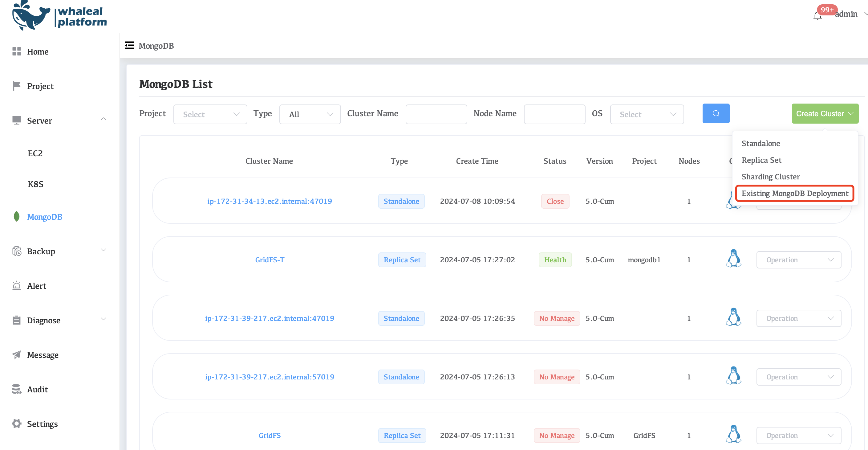Open the Operation dropdown for GridFS-T row
Screen dimensions: 868x450
click(x=799, y=260)
